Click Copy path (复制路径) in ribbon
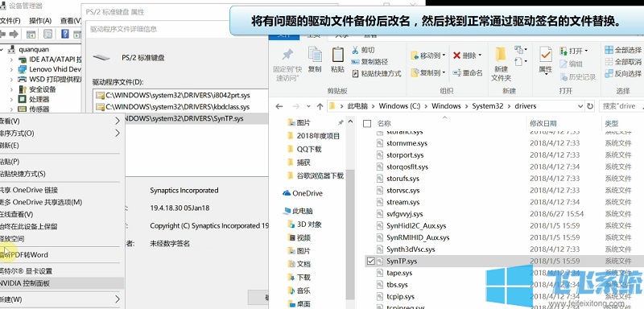Image resolution: width=644 pixels, height=309 pixels. click(369, 61)
